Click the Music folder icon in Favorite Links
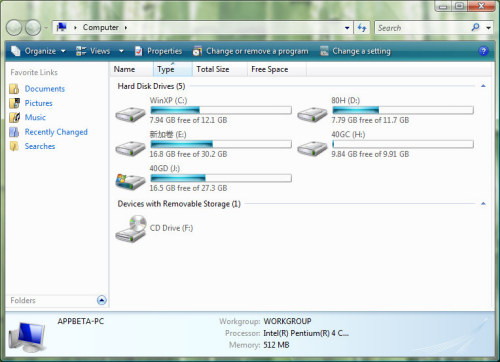Screen dimensions: 500x362 [14, 117]
